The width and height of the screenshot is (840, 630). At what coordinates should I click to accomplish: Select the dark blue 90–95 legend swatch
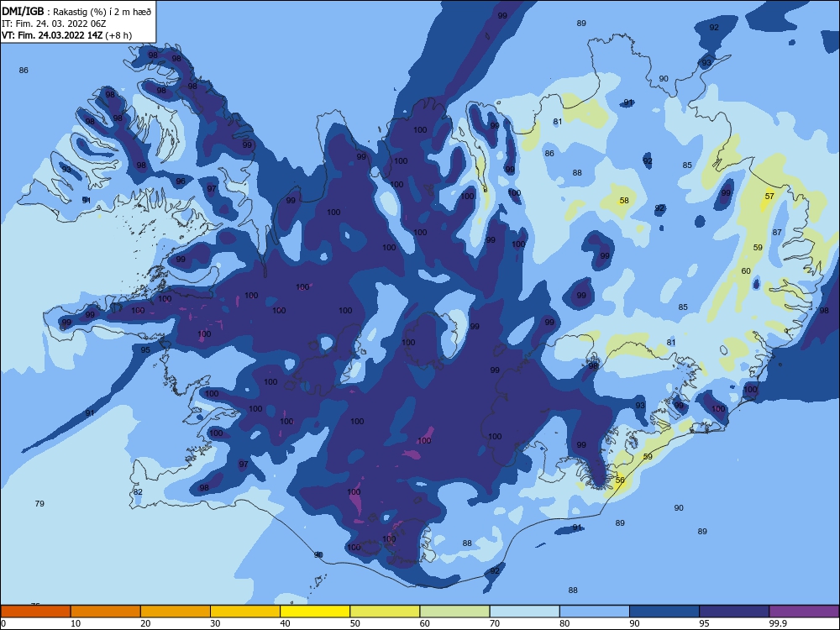pyautogui.click(x=664, y=612)
